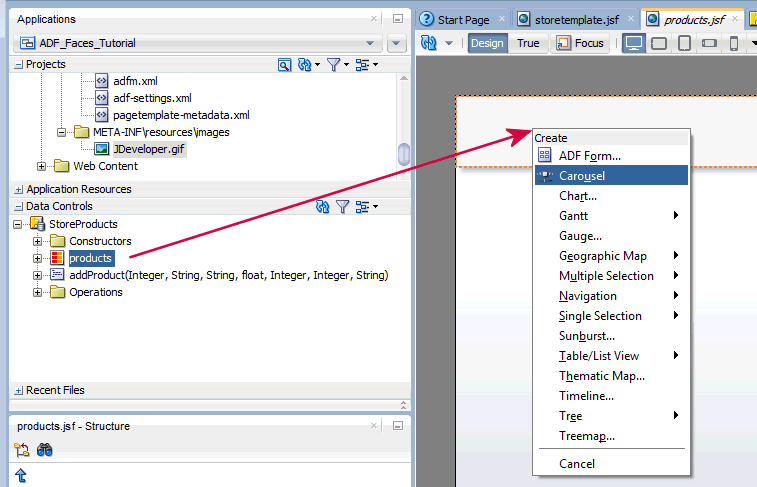The width and height of the screenshot is (757, 487).
Task: Close the storetemplate.jsf tab
Action: [631, 19]
